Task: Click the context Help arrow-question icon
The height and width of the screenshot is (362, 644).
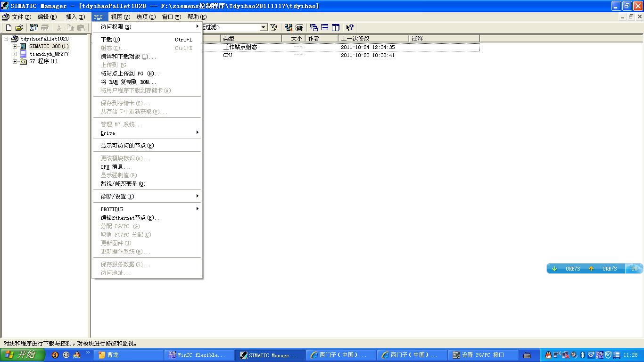Action: 350,27
